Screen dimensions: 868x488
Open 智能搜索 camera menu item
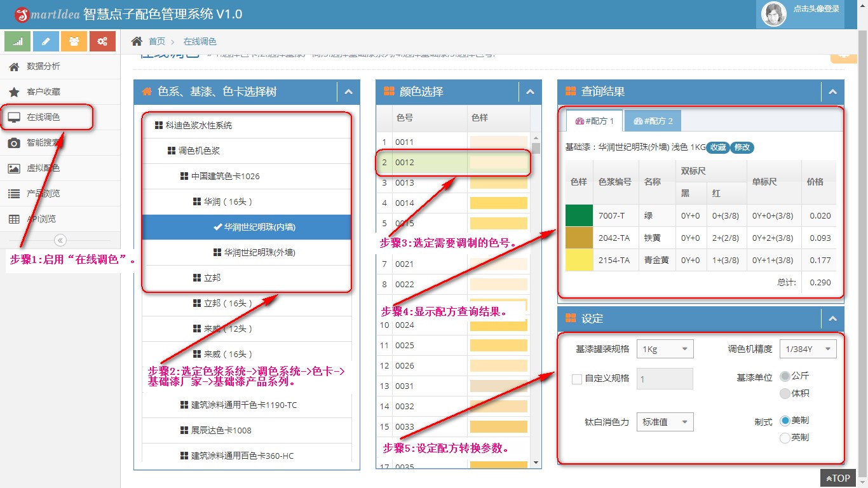43,143
